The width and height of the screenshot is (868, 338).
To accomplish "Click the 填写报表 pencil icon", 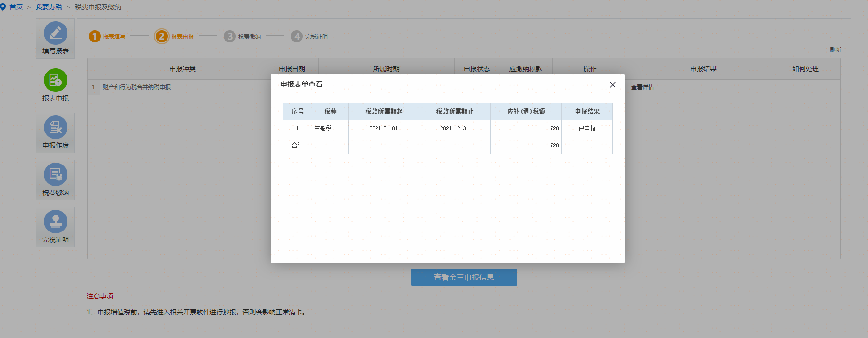I will [x=56, y=33].
